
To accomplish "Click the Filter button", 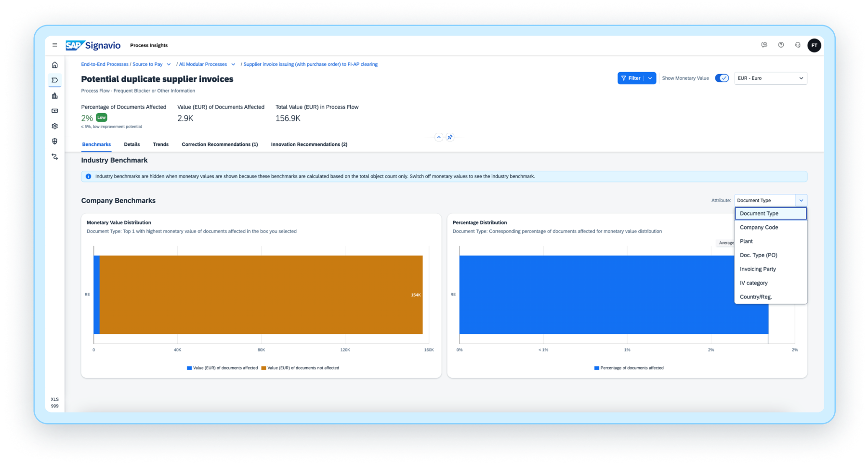I will coord(631,78).
